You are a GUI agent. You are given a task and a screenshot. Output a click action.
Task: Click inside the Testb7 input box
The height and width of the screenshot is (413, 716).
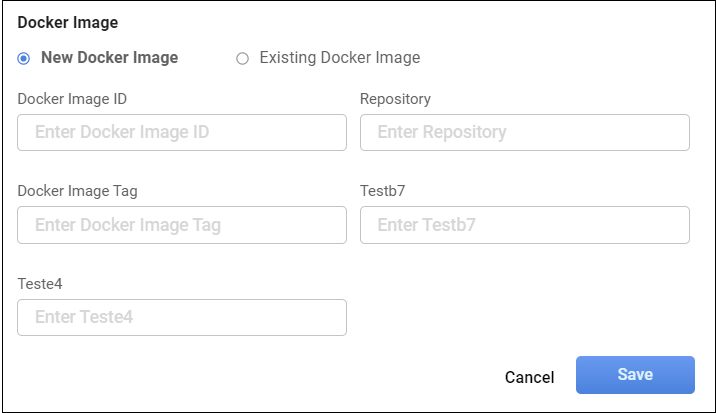coord(524,225)
